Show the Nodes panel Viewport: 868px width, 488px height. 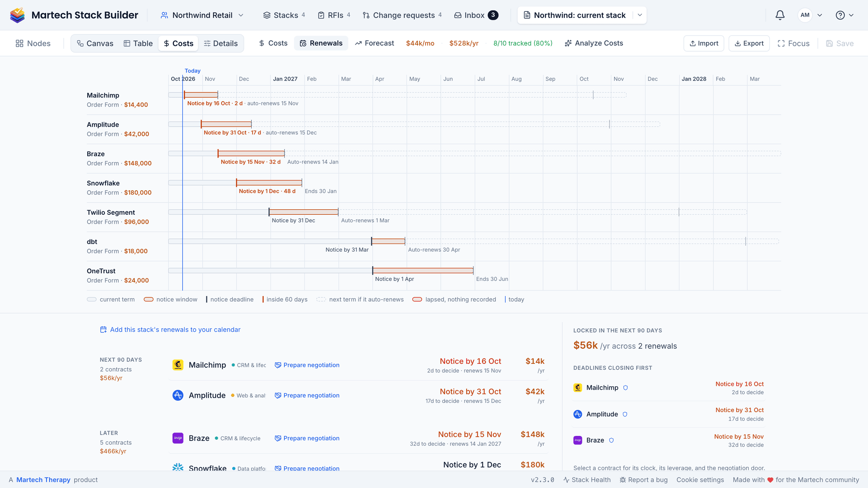[x=33, y=43]
